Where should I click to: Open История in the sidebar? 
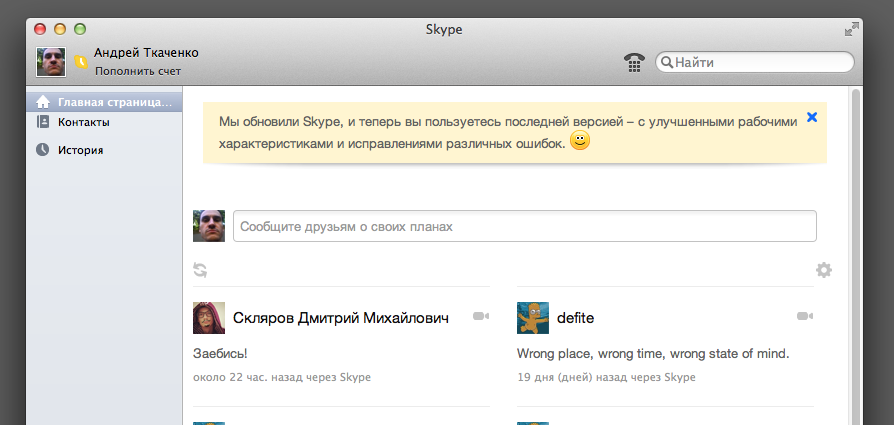click(80, 150)
